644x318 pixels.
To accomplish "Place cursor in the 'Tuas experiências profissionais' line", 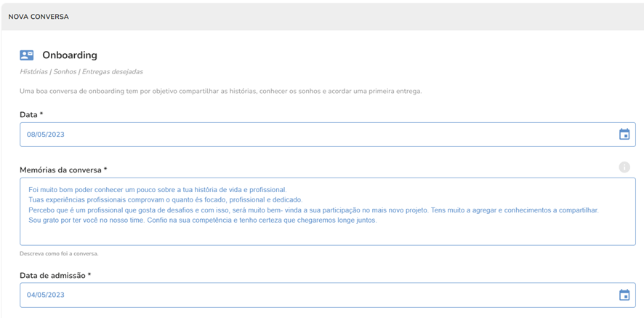I will [165, 200].
